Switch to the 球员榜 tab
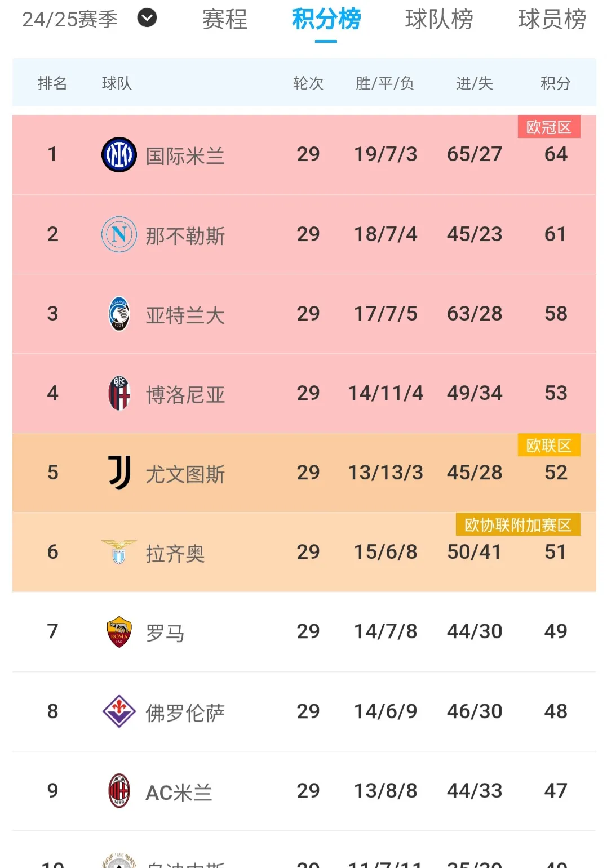Screen dimensions: 607x868 [x=550, y=20]
